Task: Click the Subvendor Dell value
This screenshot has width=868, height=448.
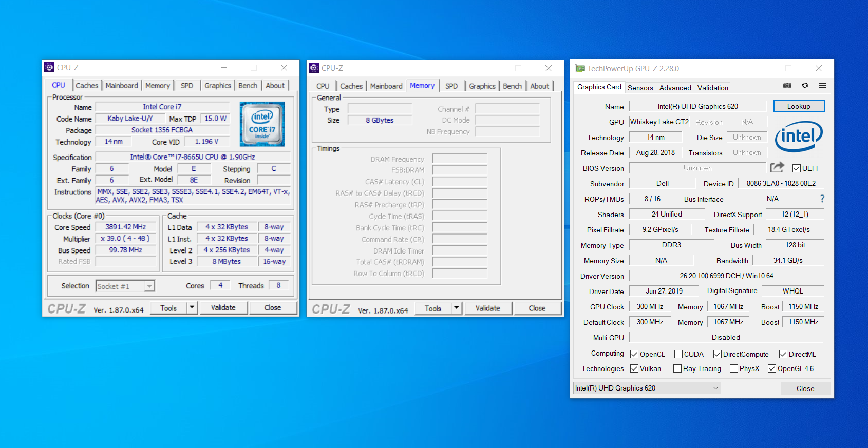Action: tap(663, 183)
